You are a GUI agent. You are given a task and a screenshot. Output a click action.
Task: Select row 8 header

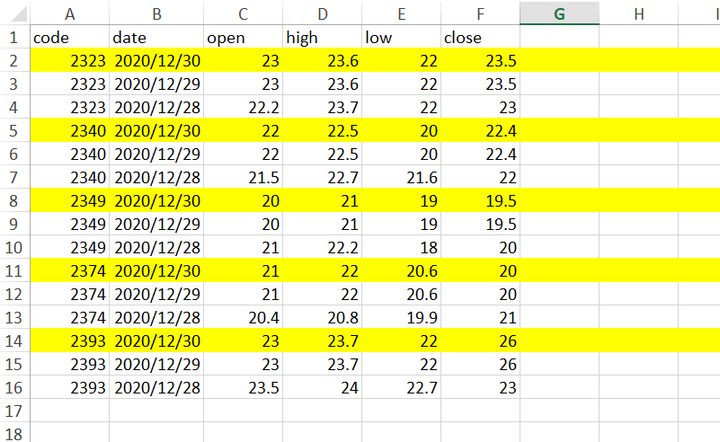coord(14,201)
